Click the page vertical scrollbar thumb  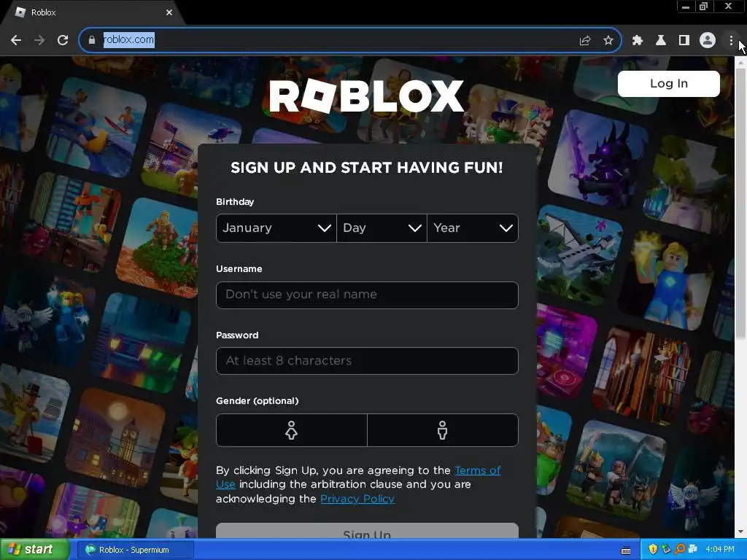coord(741,204)
